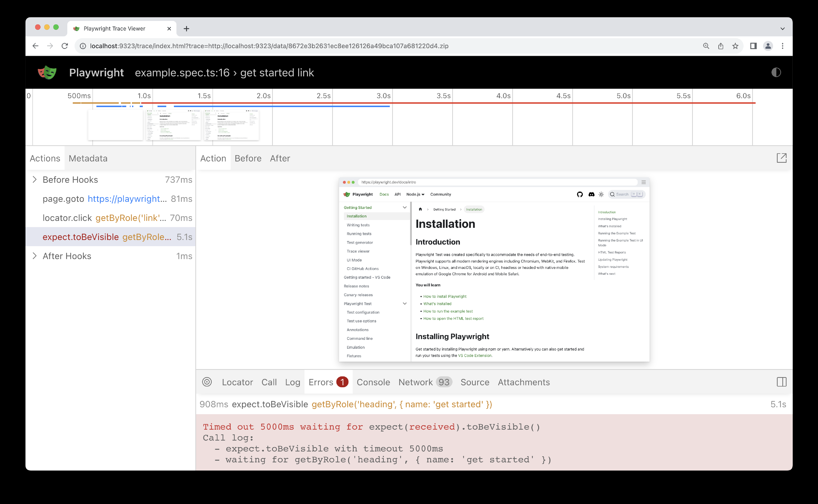Open the Call tab
Screen dimensions: 818x504
pos(269,382)
